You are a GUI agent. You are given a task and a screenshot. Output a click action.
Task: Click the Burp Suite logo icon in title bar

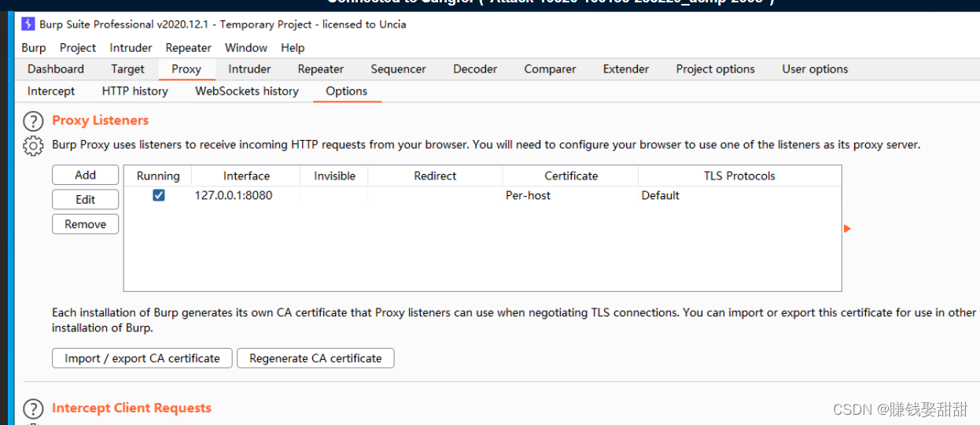(28, 24)
